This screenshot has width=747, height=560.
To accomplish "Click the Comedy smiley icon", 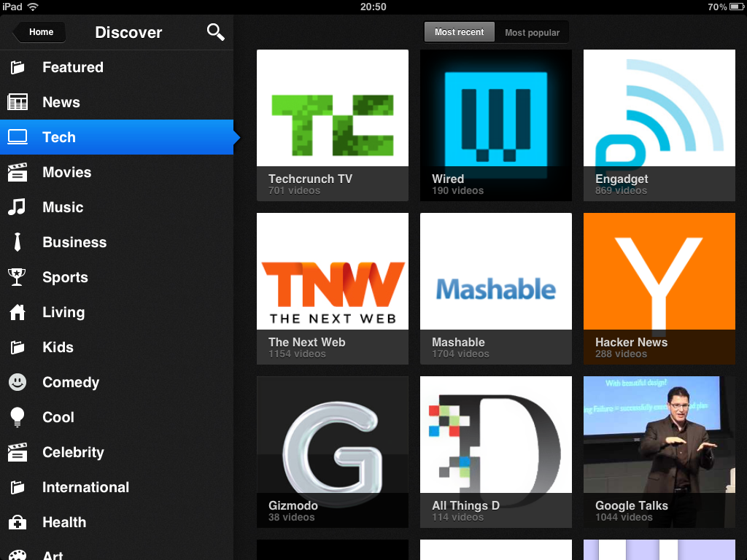I will point(18,382).
